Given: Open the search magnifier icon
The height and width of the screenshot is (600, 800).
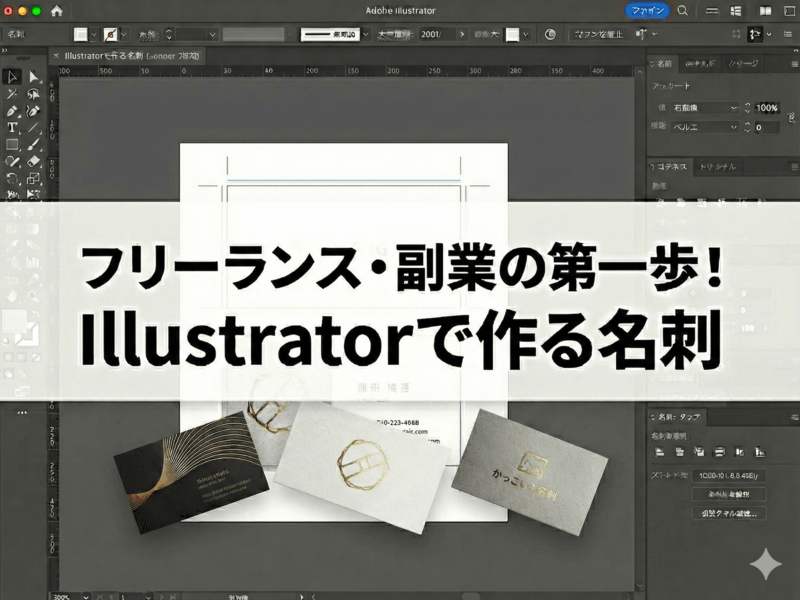Looking at the screenshot, I should 682,11.
